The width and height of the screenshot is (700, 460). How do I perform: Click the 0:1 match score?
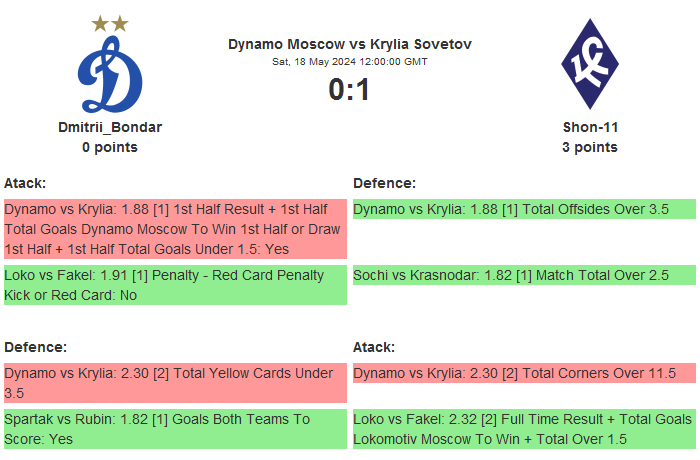[350, 90]
